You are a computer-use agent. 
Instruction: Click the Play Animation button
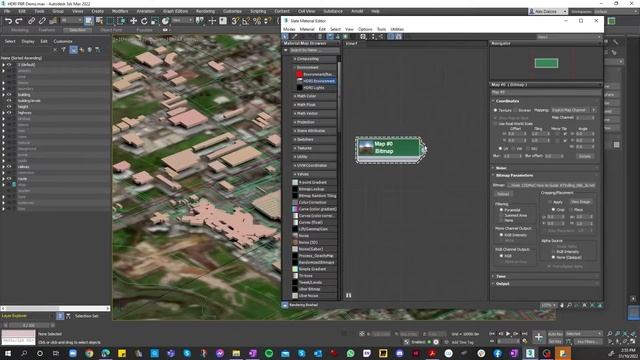pos(508,334)
